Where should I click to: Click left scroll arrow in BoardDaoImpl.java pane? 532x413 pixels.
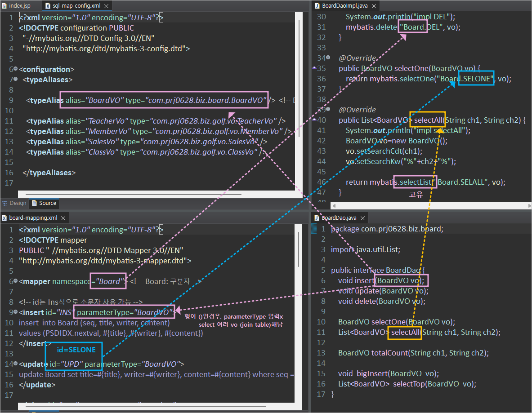(x=334, y=206)
